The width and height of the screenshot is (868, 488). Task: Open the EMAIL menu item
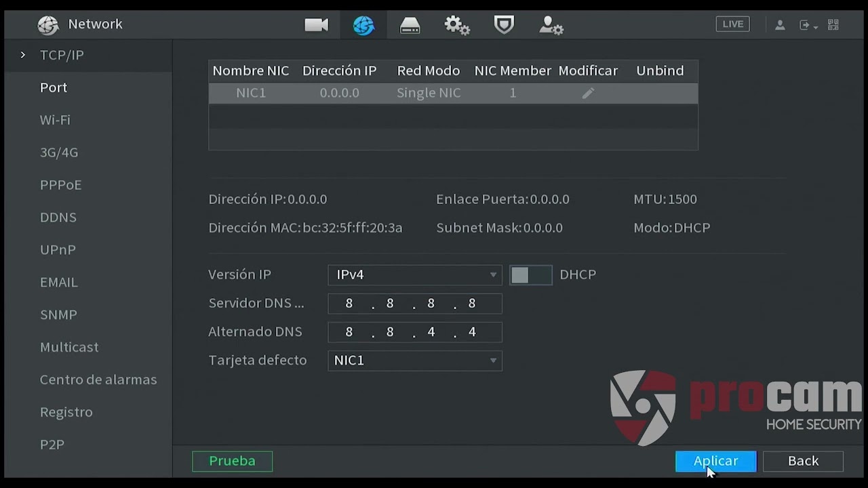coord(59,283)
